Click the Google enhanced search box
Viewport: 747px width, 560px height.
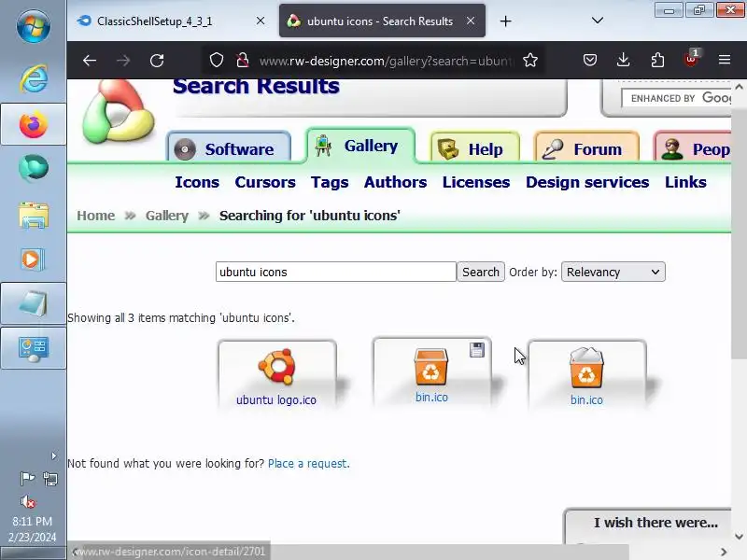(x=676, y=98)
